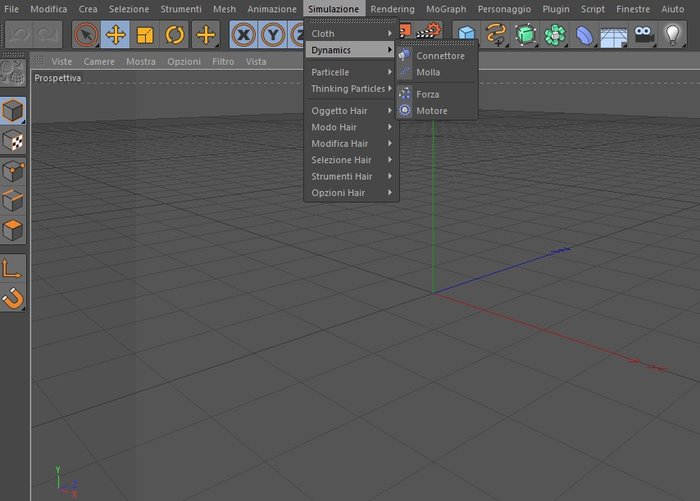Screen dimensions: 700x501
Task: Toggle Y axis lock
Action: point(273,34)
